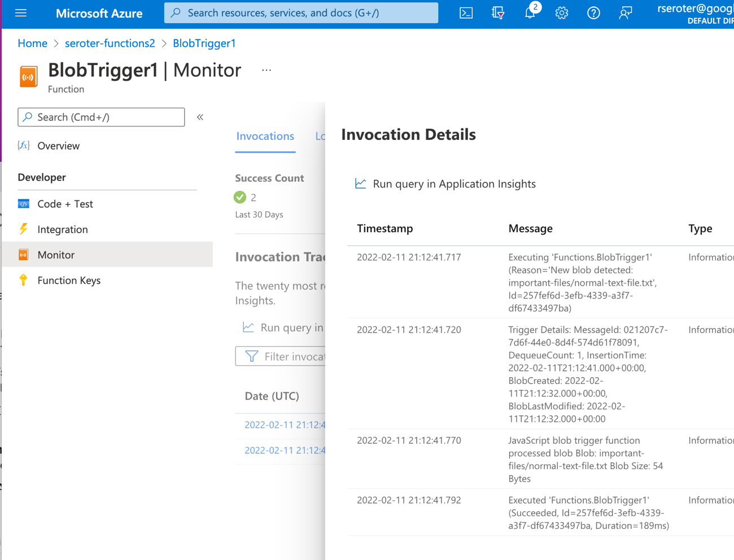
Task: Select Overview in the sidebar
Action: coord(58,146)
